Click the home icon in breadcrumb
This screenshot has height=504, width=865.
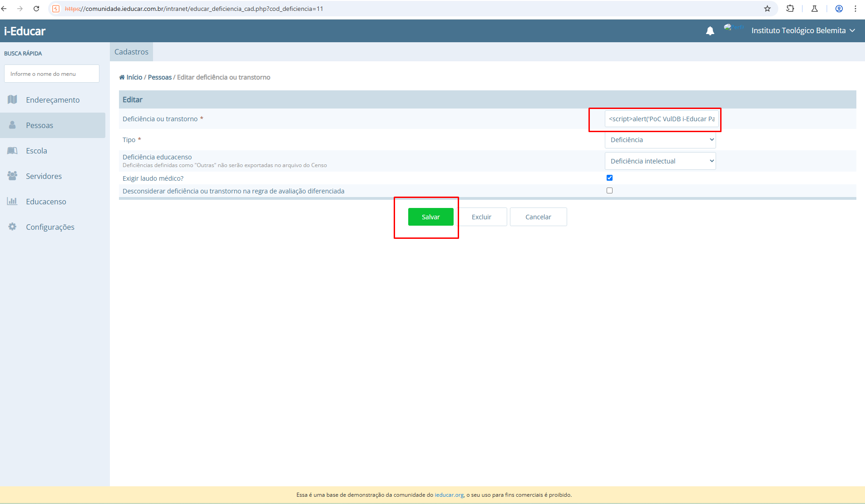coord(122,77)
